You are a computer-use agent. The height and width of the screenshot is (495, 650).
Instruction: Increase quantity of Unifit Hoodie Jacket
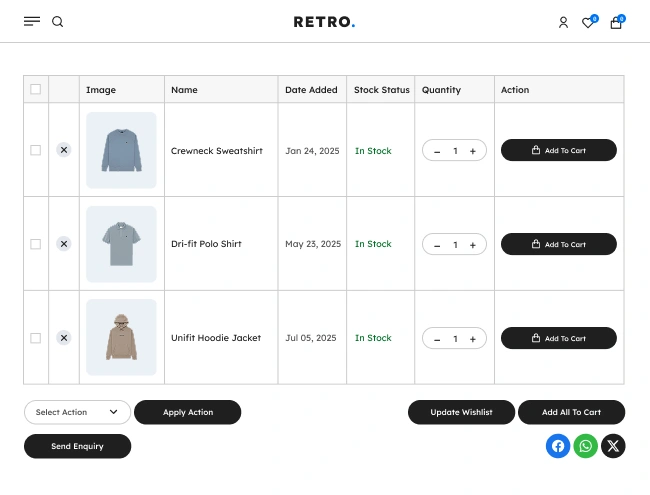coord(473,340)
